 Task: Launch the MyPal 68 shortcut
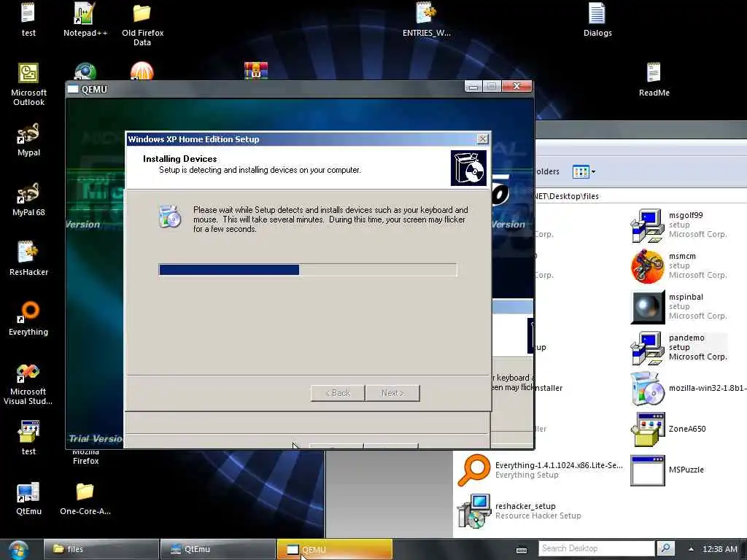pos(28,199)
